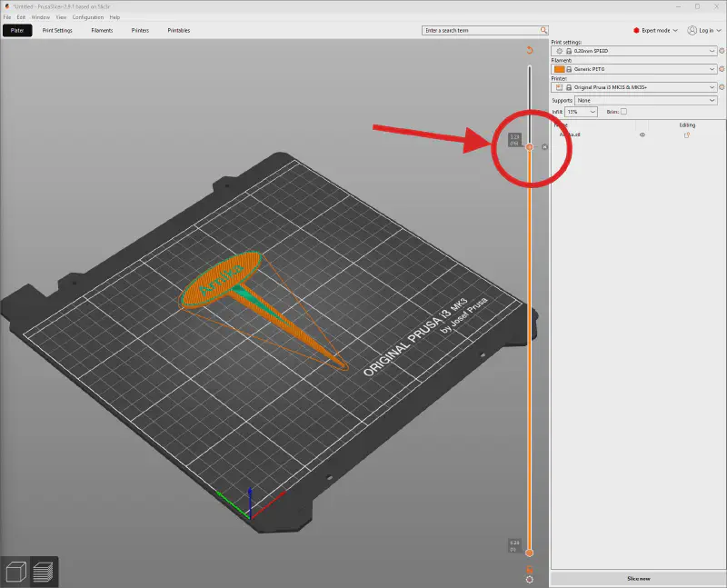Screen dimensions: 727x588
Task: Click the Slice now button
Action: click(x=637, y=578)
